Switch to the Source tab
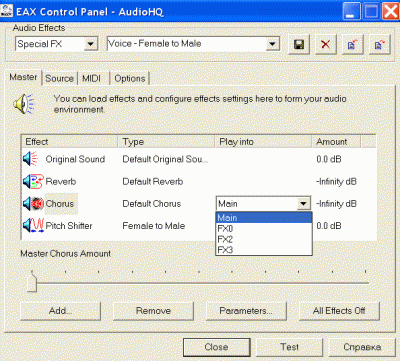 click(x=60, y=79)
